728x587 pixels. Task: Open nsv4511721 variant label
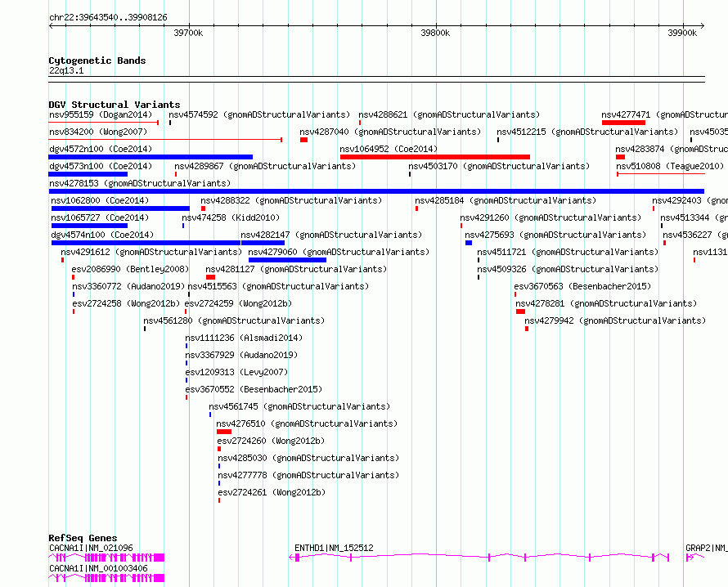[568, 252]
